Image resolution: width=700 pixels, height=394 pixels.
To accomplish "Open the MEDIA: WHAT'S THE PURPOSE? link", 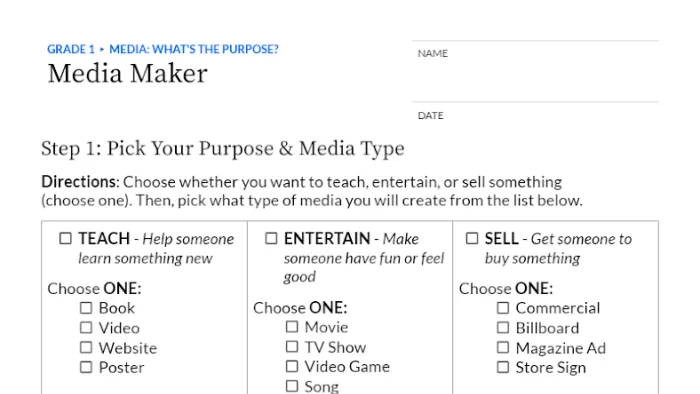I will point(194,49).
